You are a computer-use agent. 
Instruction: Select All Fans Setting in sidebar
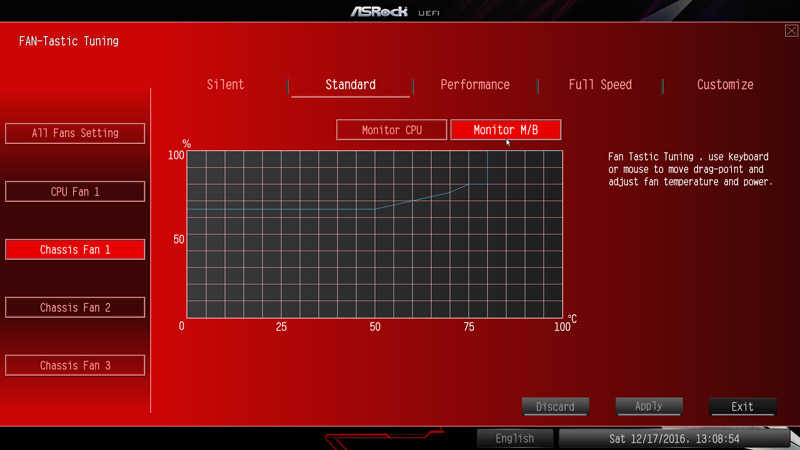coord(75,133)
